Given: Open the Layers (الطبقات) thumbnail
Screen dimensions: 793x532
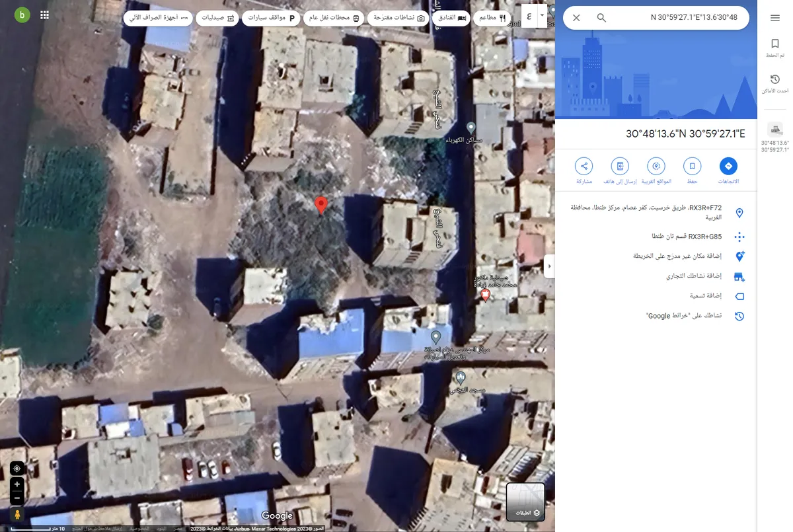Looking at the screenshot, I should pyautogui.click(x=525, y=502).
